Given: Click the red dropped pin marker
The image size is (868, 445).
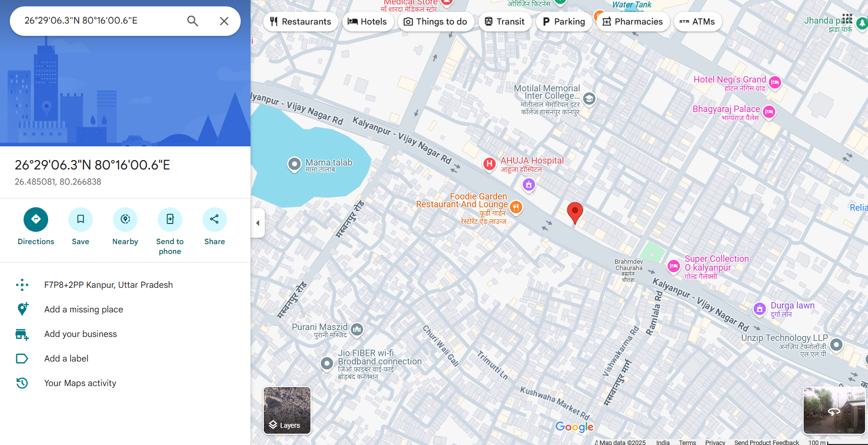Looking at the screenshot, I should [x=575, y=213].
